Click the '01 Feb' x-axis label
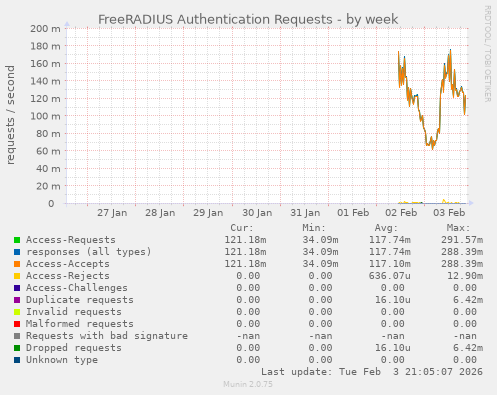Viewport: 497px width, 395px height. click(353, 213)
